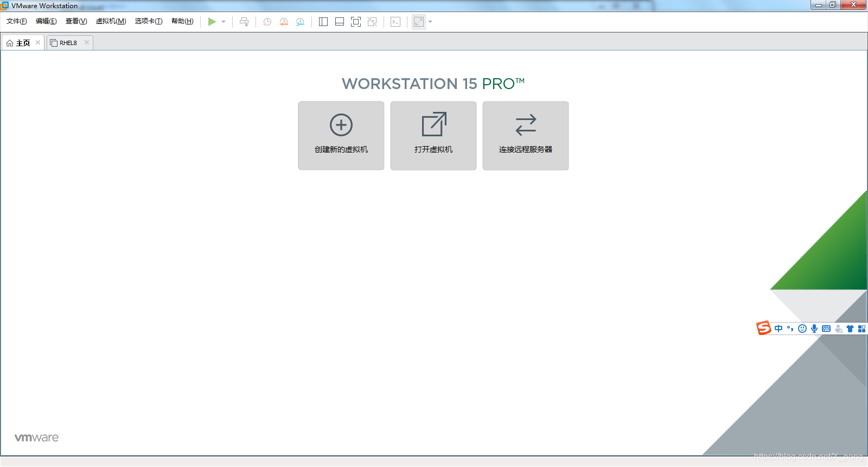This screenshot has height=467, width=868.
Task: Open the 文件(F) menu
Action: 17,21
